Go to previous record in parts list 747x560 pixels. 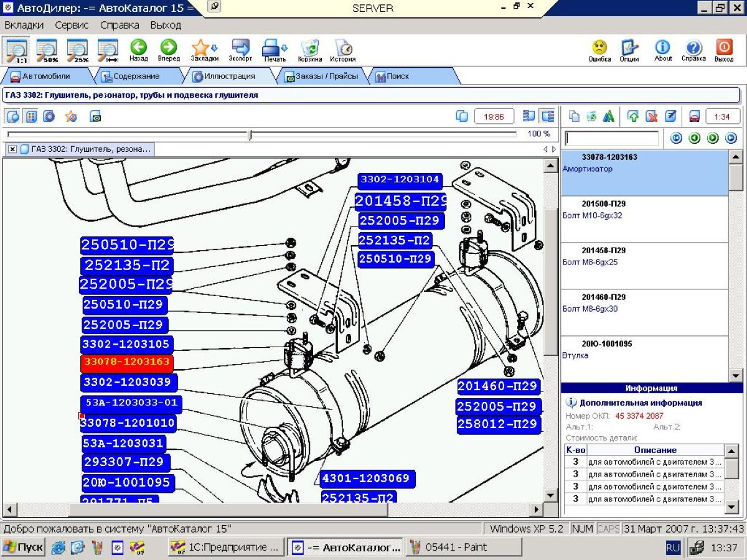(695, 138)
